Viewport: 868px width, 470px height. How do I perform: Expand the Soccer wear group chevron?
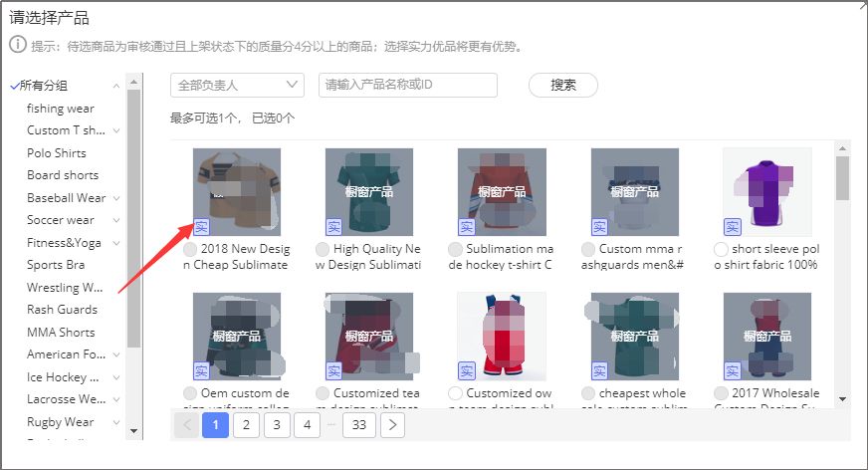116,220
